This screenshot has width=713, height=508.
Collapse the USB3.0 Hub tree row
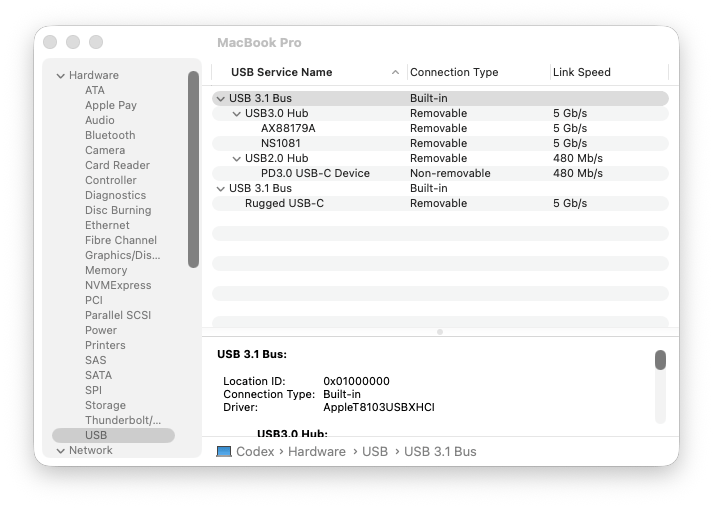[236, 114]
